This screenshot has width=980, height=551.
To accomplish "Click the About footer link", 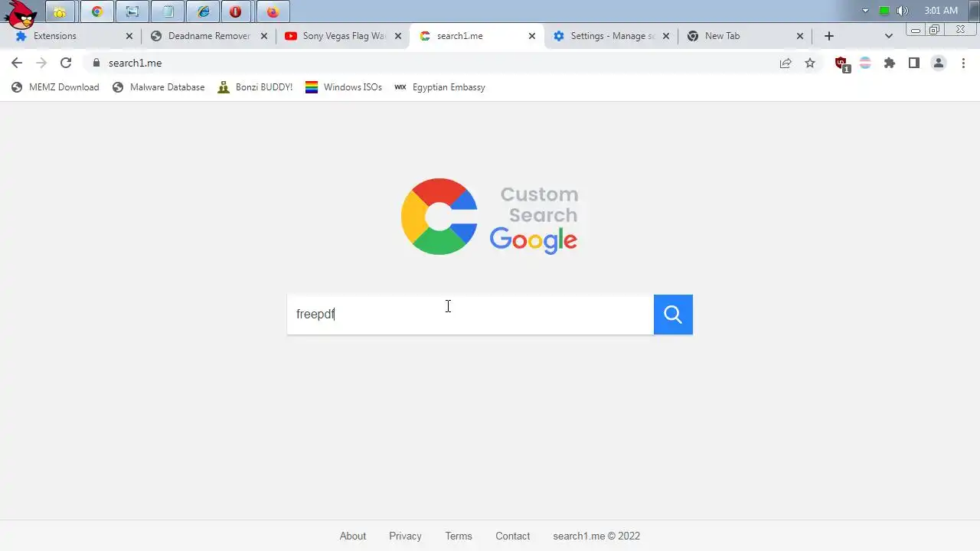I will point(353,536).
